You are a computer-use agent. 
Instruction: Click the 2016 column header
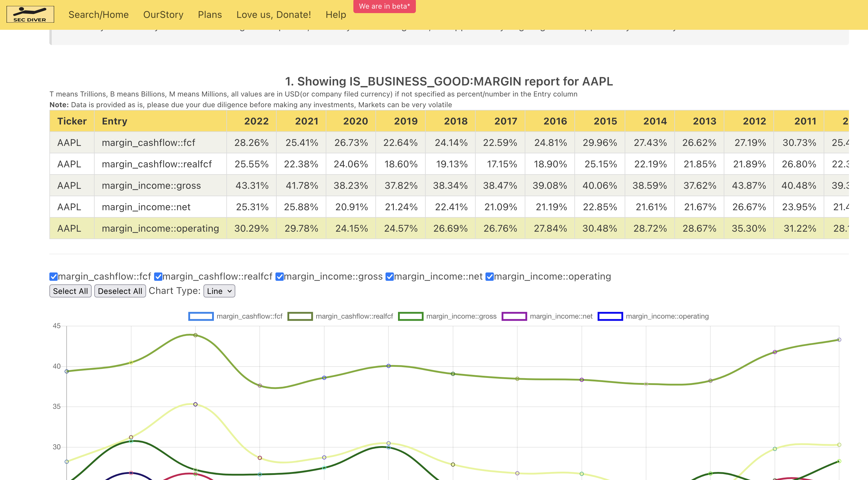click(550, 121)
